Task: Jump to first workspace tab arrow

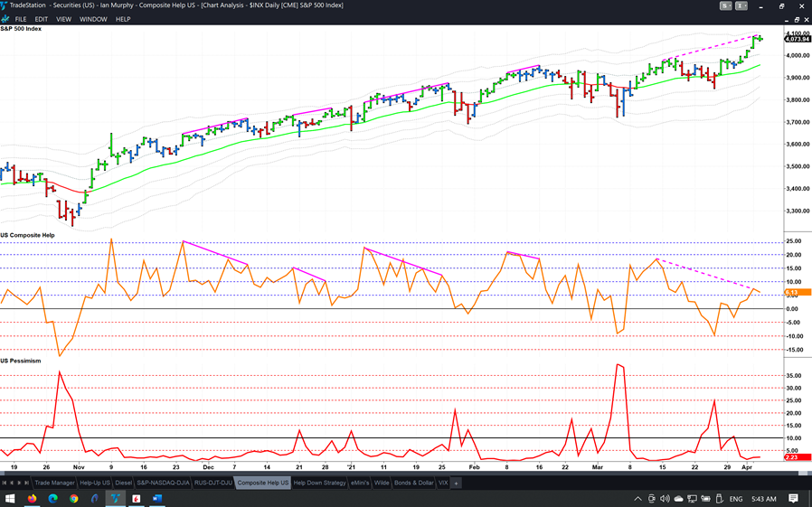Action: 5,484
